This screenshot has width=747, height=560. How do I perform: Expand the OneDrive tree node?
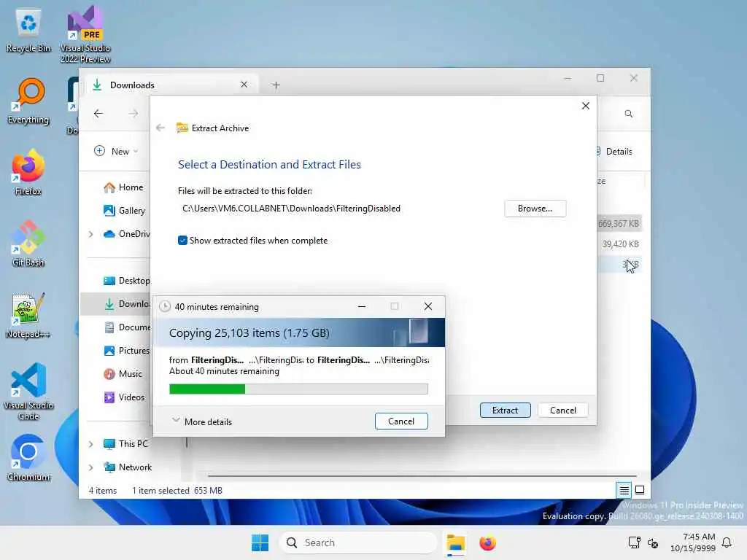(x=90, y=234)
